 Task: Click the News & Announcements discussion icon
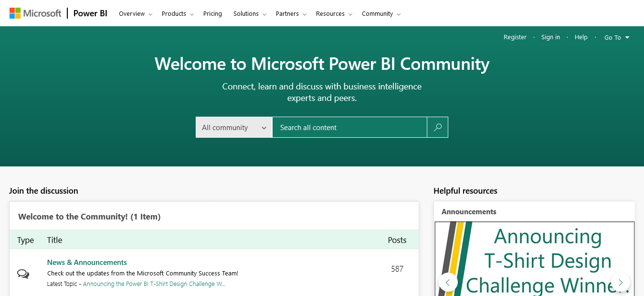point(23,274)
